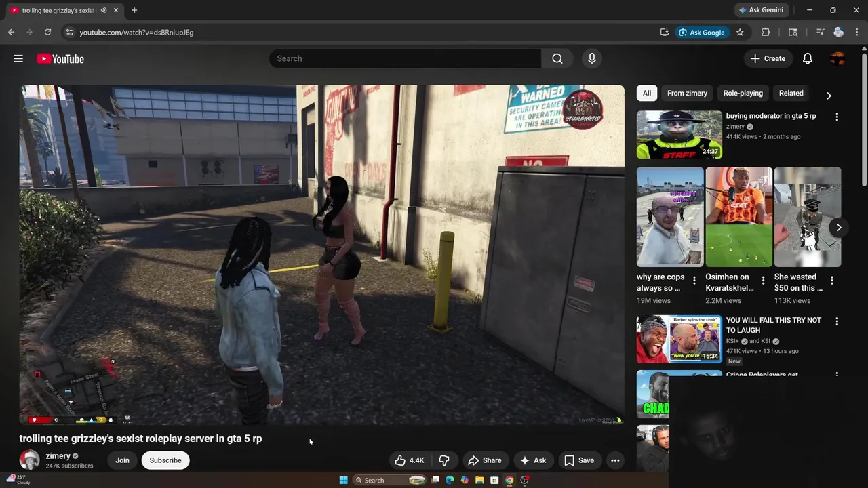Open media controls icon in Chrome toolbar
This screenshot has width=868, height=488.
pos(820,32)
